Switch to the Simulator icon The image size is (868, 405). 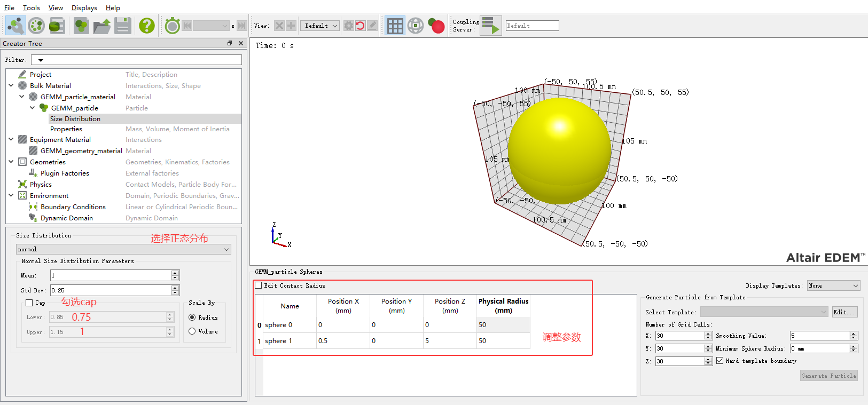(x=36, y=26)
